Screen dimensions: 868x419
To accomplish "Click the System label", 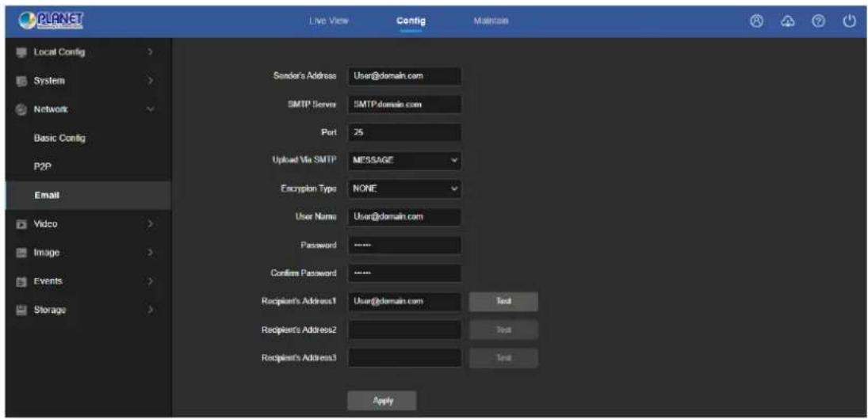I will click(49, 81).
